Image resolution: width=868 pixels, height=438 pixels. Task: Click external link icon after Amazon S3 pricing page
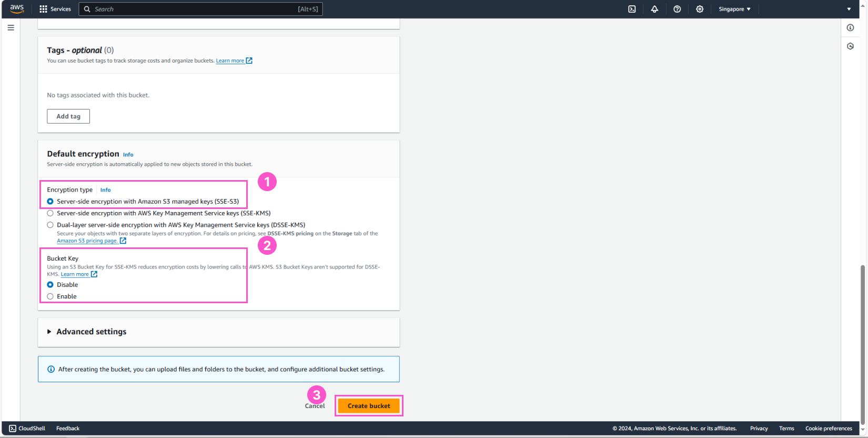123,241
